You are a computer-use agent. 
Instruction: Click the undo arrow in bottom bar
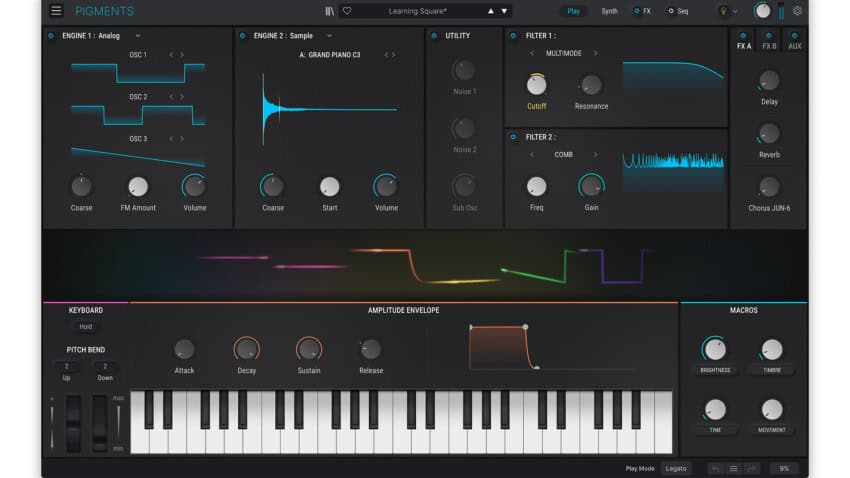(x=715, y=468)
